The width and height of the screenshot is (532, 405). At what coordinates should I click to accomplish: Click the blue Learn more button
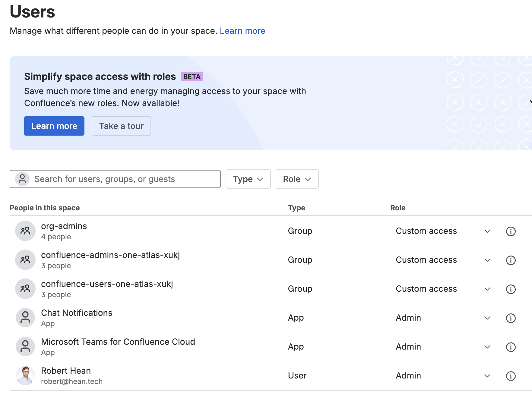pos(54,126)
